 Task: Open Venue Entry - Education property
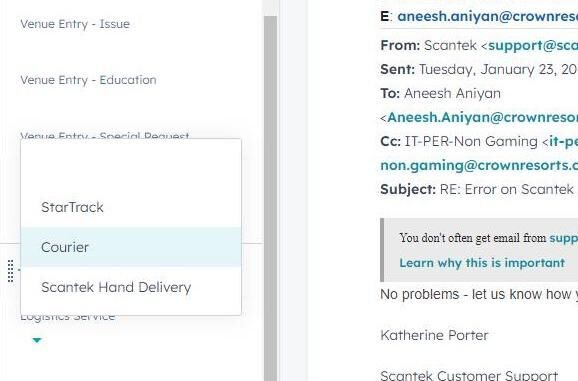tap(88, 80)
